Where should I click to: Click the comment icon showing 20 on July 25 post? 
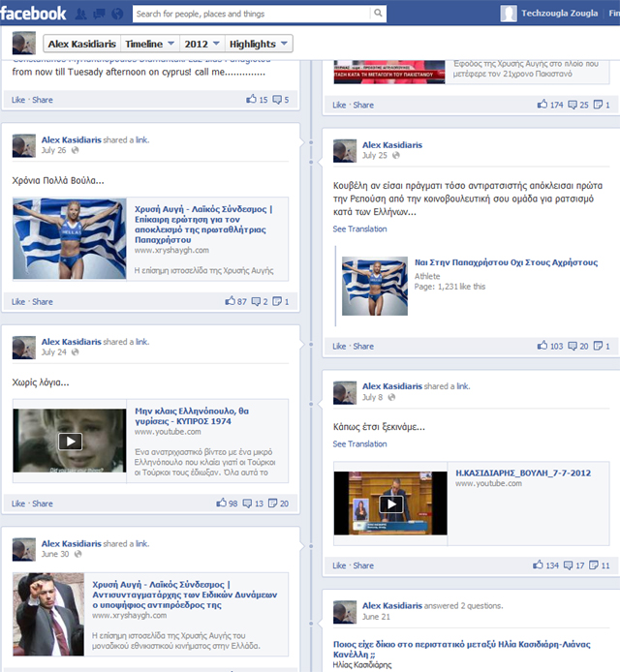pyautogui.click(x=570, y=346)
